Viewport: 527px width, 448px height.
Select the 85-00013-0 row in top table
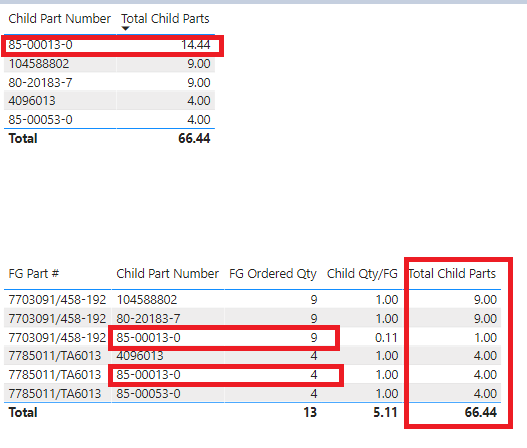(x=109, y=45)
